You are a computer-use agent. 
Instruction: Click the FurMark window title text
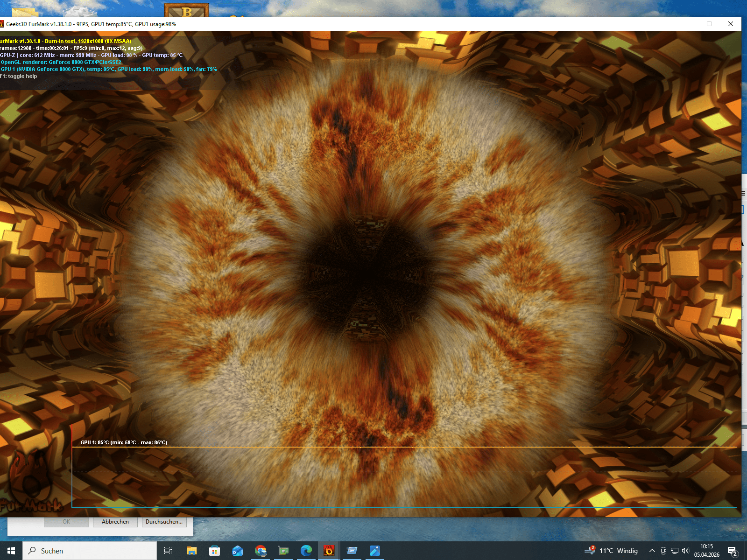tap(91, 24)
